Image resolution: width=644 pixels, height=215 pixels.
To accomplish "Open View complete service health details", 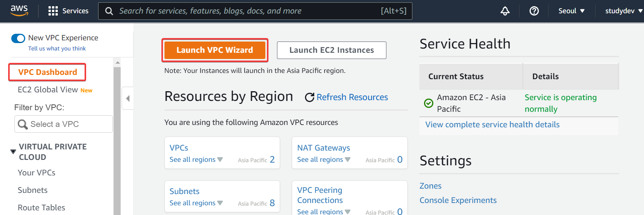I will (x=492, y=125).
